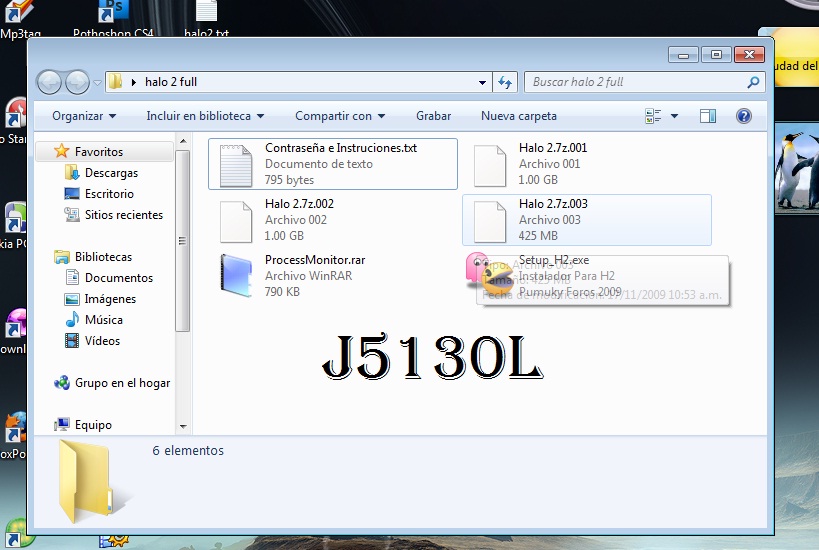Viewport: 819px width, 550px height.
Task: Select the halo 2 full breadcrumb
Action: (x=171, y=82)
